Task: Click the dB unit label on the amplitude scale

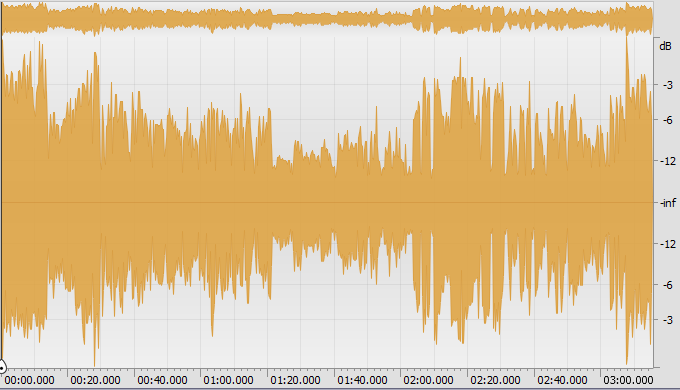Action: (665, 46)
